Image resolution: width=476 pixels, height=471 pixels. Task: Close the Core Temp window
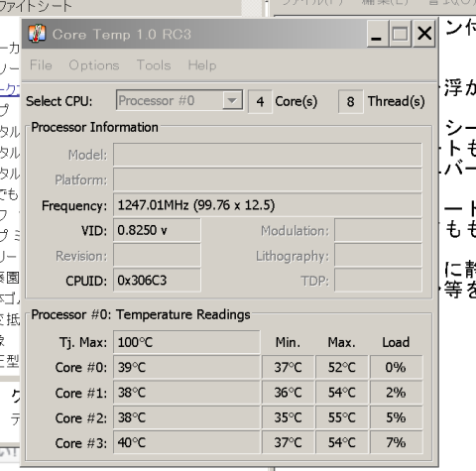pyautogui.click(x=424, y=34)
